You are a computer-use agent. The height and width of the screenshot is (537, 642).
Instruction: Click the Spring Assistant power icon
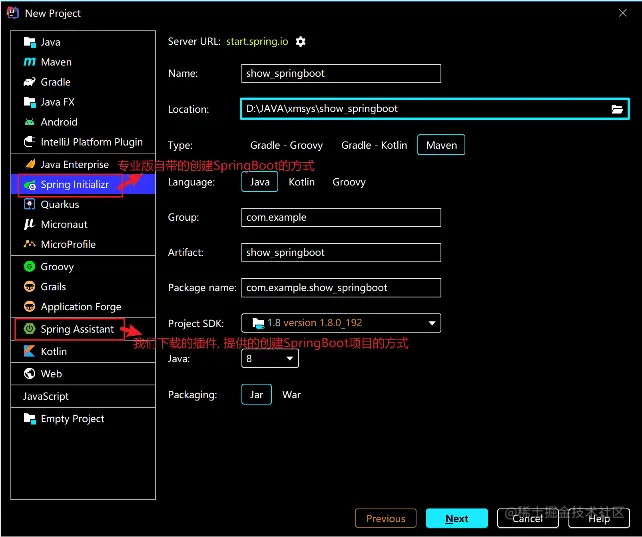coord(29,329)
